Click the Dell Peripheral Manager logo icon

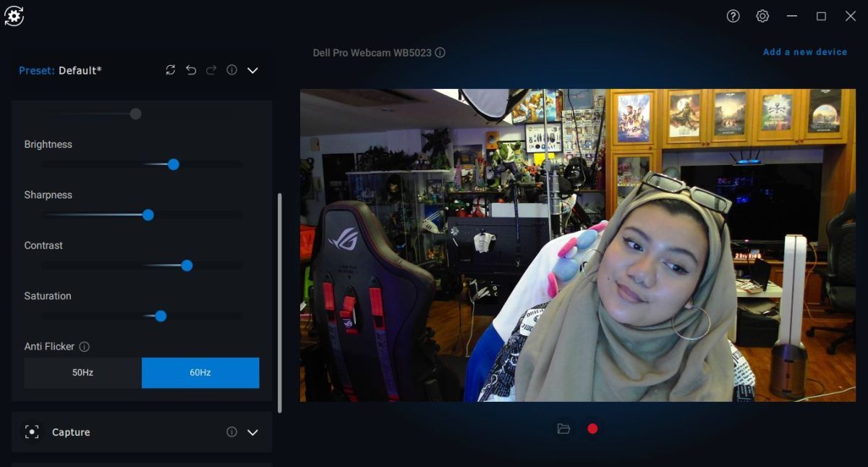pyautogui.click(x=14, y=16)
